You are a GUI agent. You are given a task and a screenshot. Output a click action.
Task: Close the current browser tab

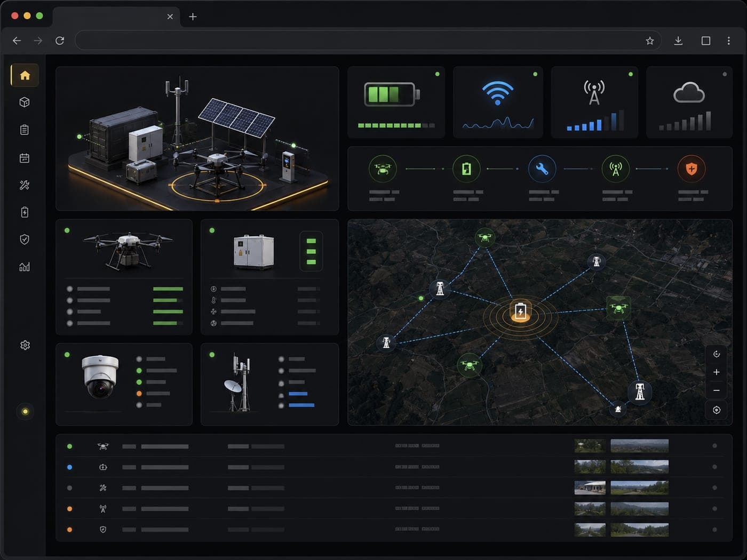[170, 17]
